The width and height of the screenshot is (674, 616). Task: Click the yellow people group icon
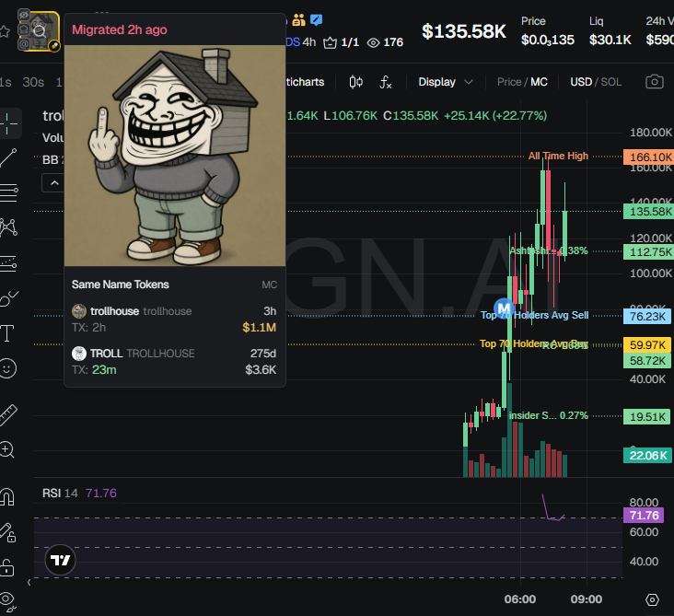tap(298, 19)
